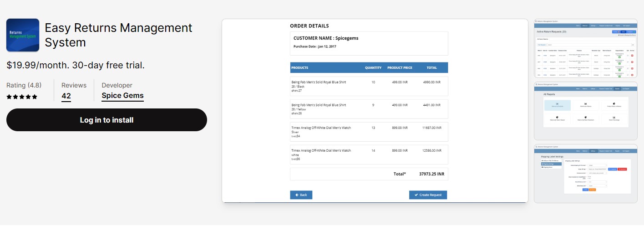
Task: Open the Spice Gems developer link
Action: click(122, 96)
